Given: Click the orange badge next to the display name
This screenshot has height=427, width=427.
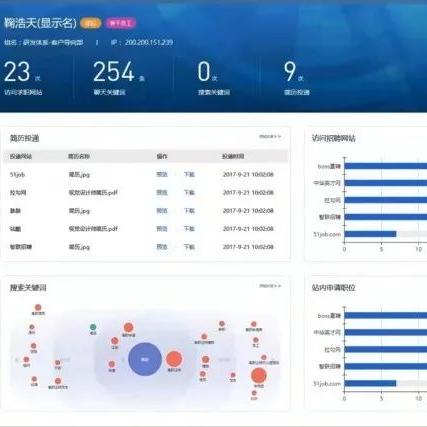Looking at the screenshot, I should click(91, 23).
